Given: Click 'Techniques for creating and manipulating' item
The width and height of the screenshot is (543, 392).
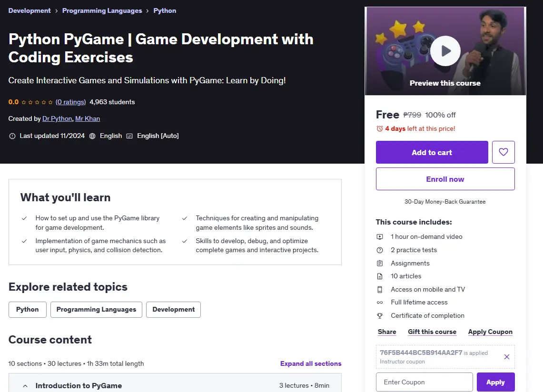Looking at the screenshot, I should (x=257, y=223).
